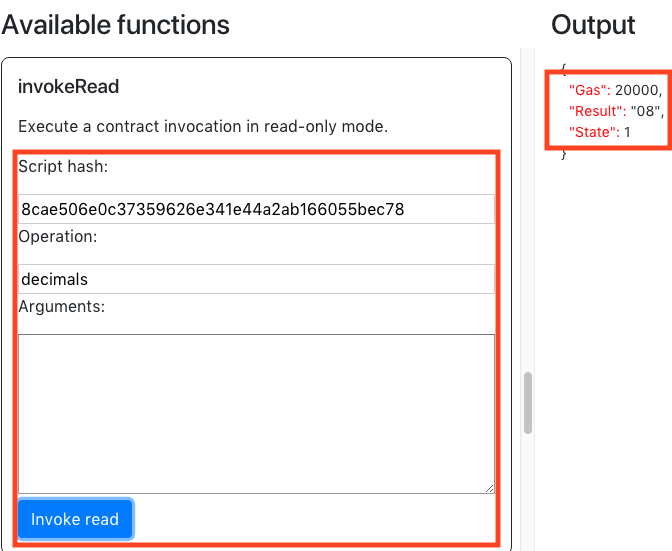This screenshot has width=672, height=551.
Task: Click the "Result" key in output
Action: coord(597,111)
